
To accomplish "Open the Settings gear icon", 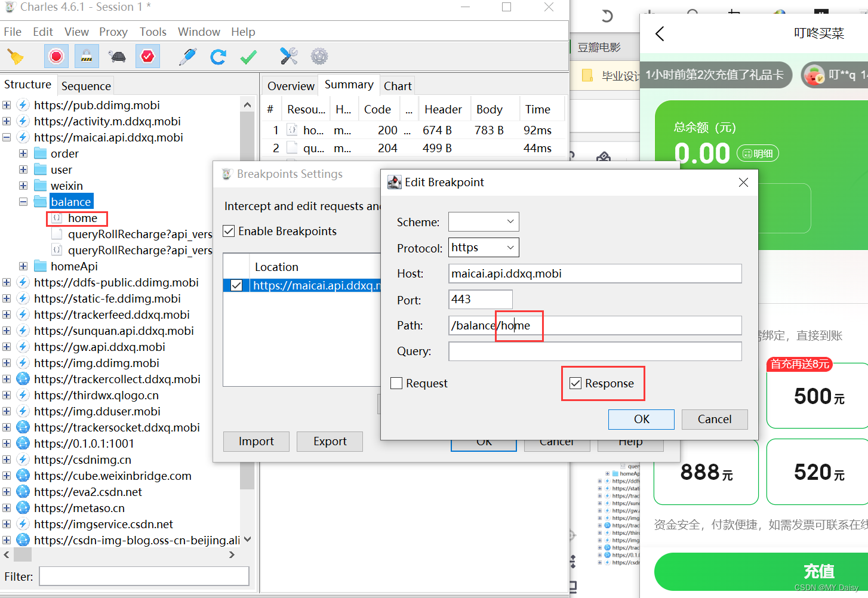I will [319, 56].
